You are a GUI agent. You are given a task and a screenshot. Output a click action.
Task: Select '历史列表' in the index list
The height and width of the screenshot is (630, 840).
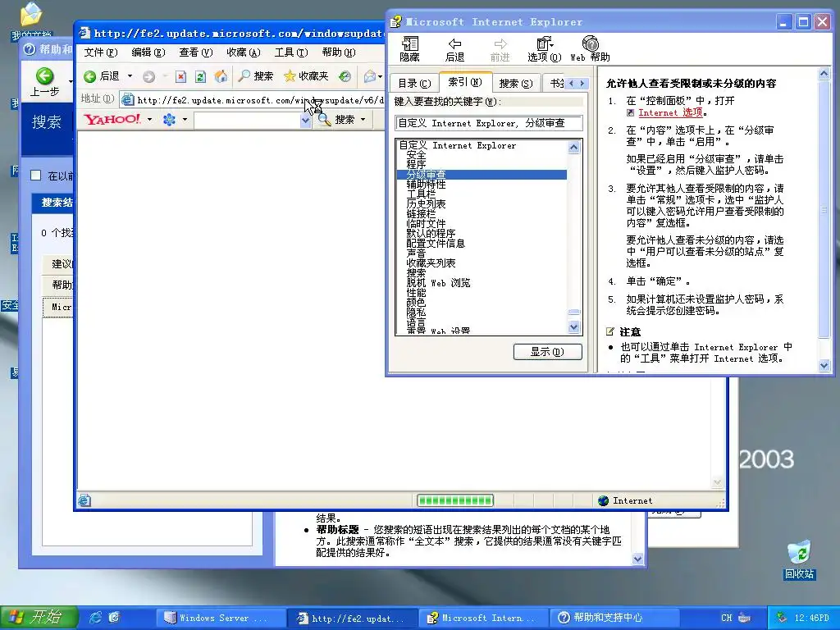coord(426,204)
